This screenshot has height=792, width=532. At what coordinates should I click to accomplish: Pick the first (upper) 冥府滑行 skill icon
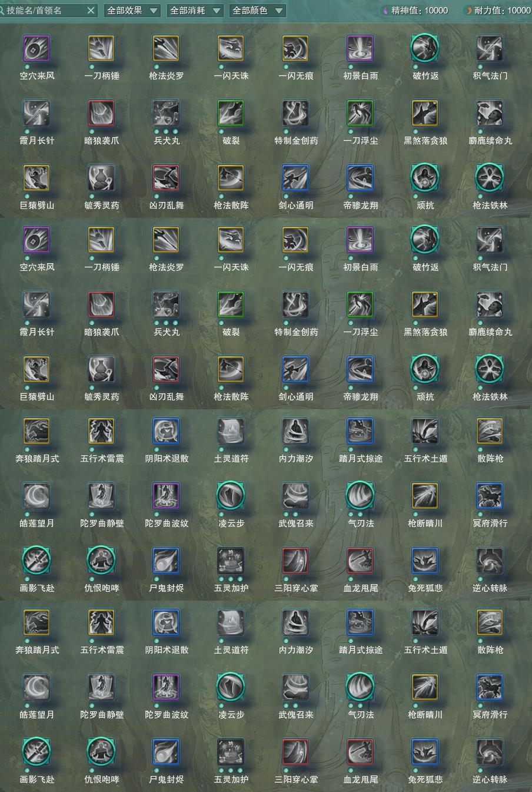click(490, 496)
